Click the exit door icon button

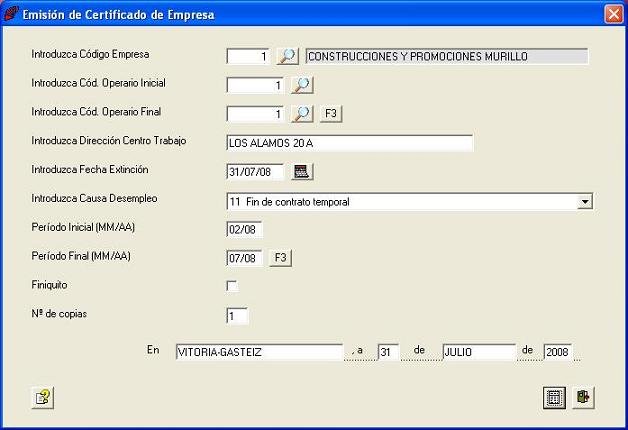click(x=584, y=398)
